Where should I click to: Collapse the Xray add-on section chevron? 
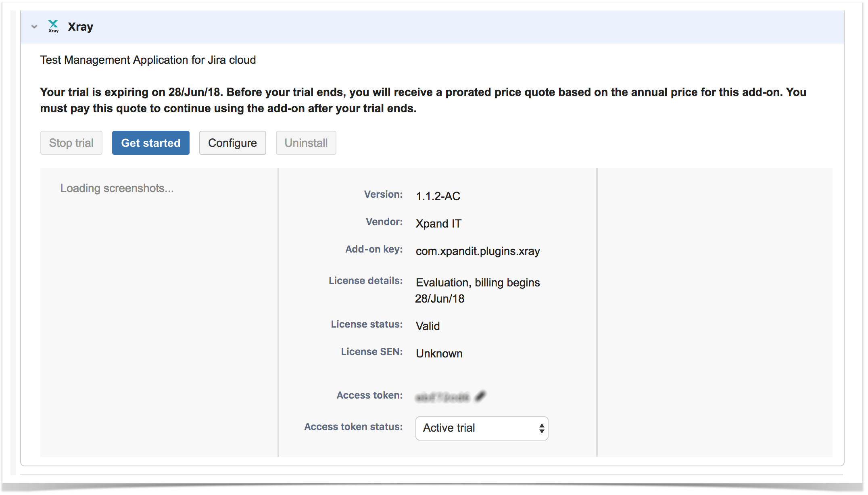pos(34,27)
